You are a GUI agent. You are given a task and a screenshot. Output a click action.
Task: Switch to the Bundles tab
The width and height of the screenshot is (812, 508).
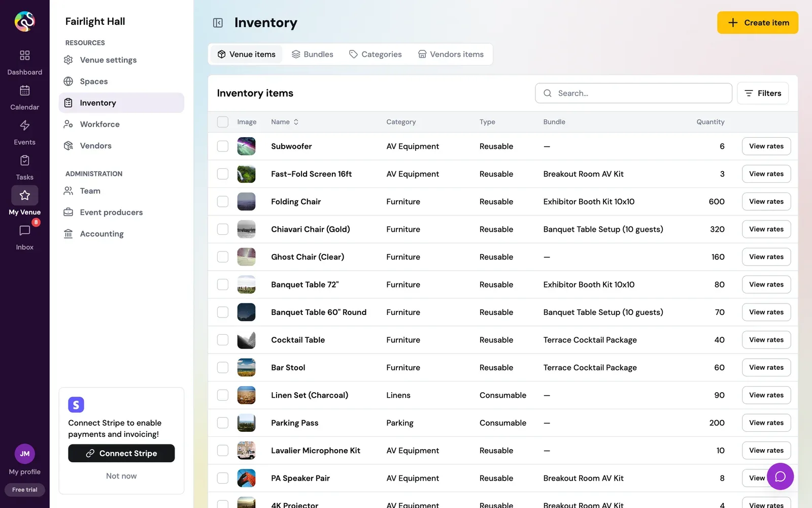pyautogui.click(x=313, y=54)
